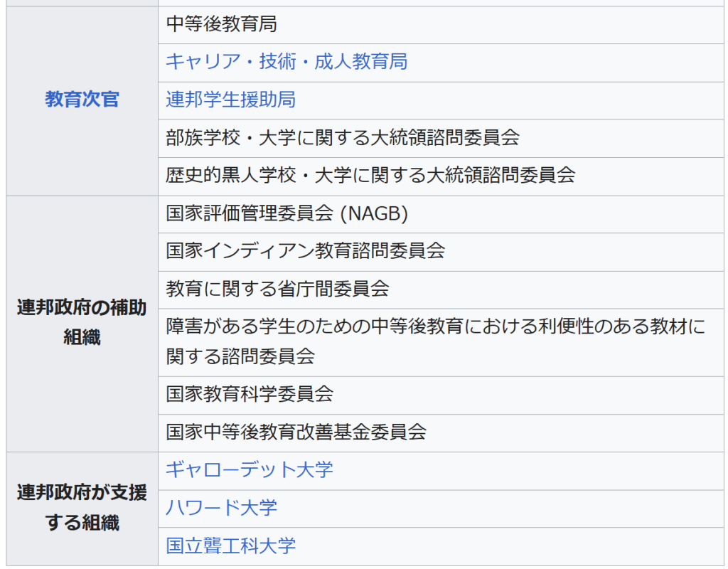Click the wrapped second line 関する諮問委員会
Image resolution: width=728 pixels, height=569 pixels.
pos(240,356)
